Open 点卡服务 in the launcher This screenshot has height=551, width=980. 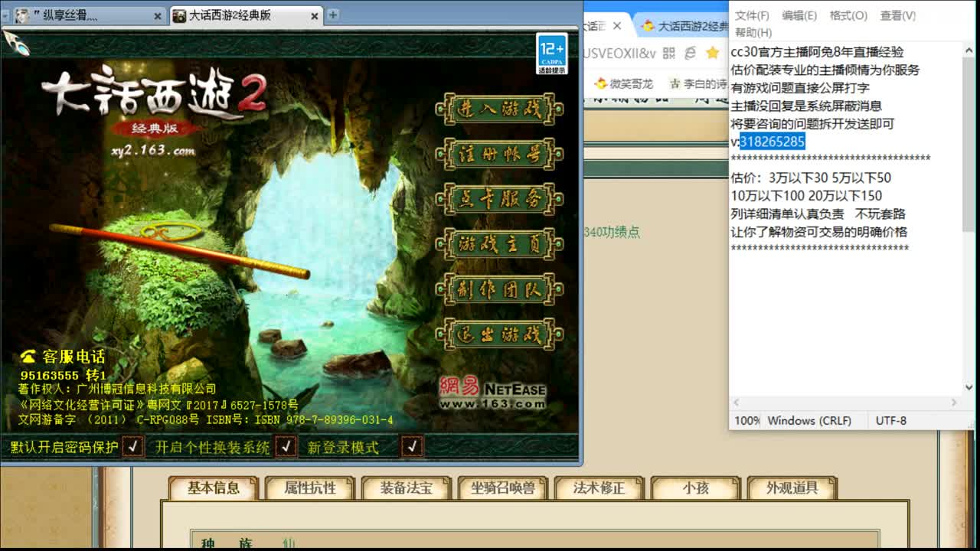click(500, 200)
